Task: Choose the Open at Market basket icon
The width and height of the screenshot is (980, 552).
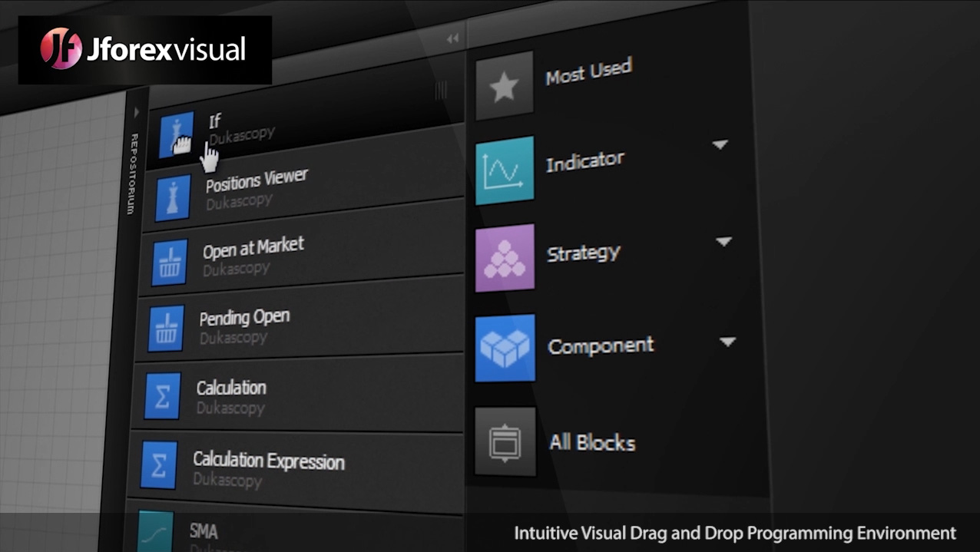Action: click(x=169, y=263)
